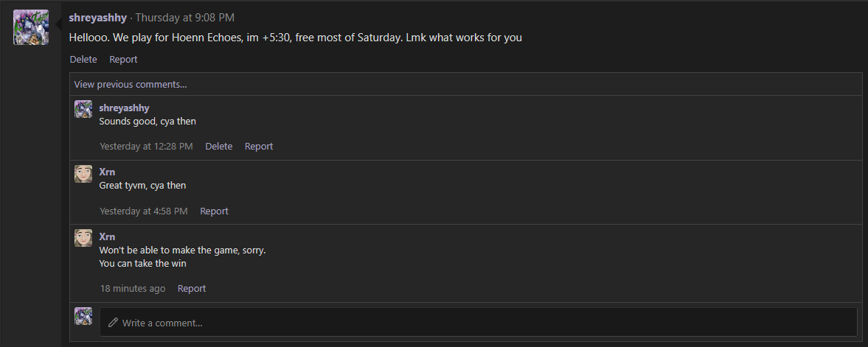Report the 'Sounds good, cya then' comment
868x347 pixels.
(x=259, y=146)
